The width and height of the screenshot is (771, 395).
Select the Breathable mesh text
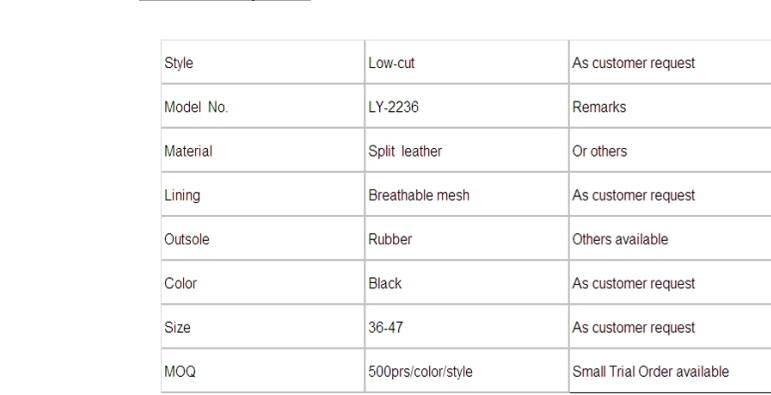(419, 195)
